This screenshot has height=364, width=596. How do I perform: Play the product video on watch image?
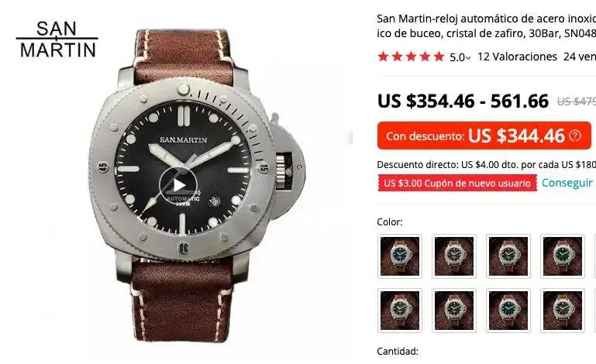tap(178, 185)
